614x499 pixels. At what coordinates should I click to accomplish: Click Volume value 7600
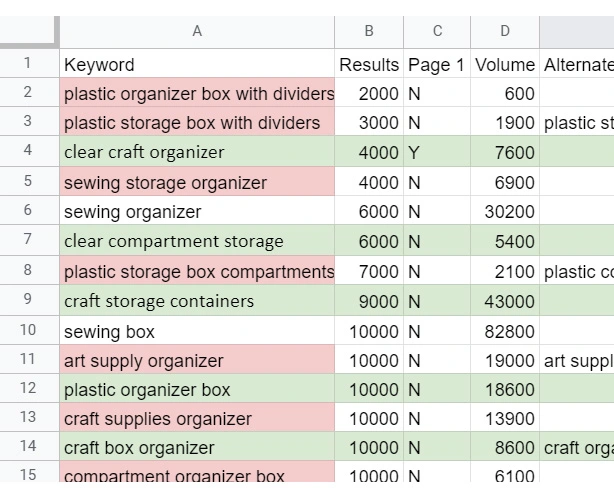coord(505,151)
